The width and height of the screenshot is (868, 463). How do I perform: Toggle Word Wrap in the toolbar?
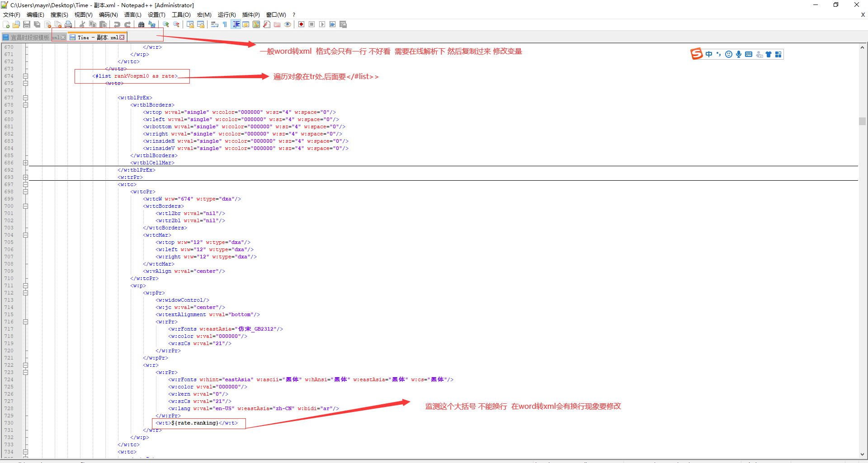[215, 24]
